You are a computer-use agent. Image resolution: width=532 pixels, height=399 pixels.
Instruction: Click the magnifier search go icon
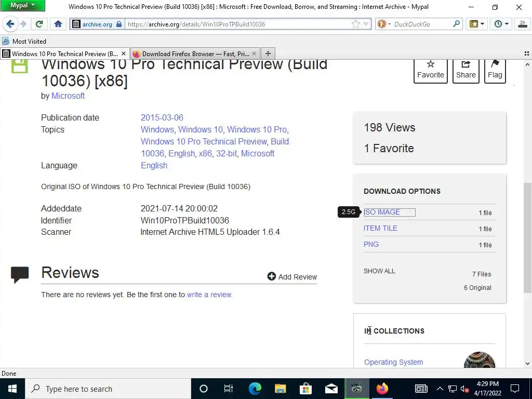pos(457,24)
